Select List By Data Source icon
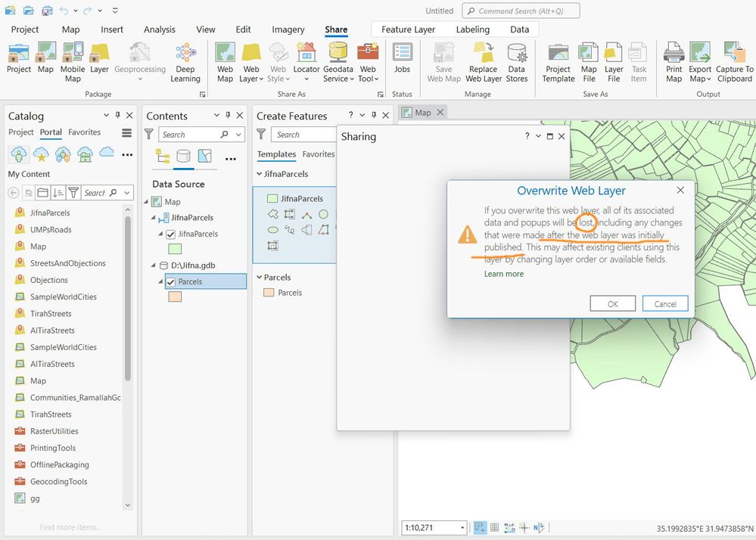The height and width of the screenshot is (540, 756). 183,156
